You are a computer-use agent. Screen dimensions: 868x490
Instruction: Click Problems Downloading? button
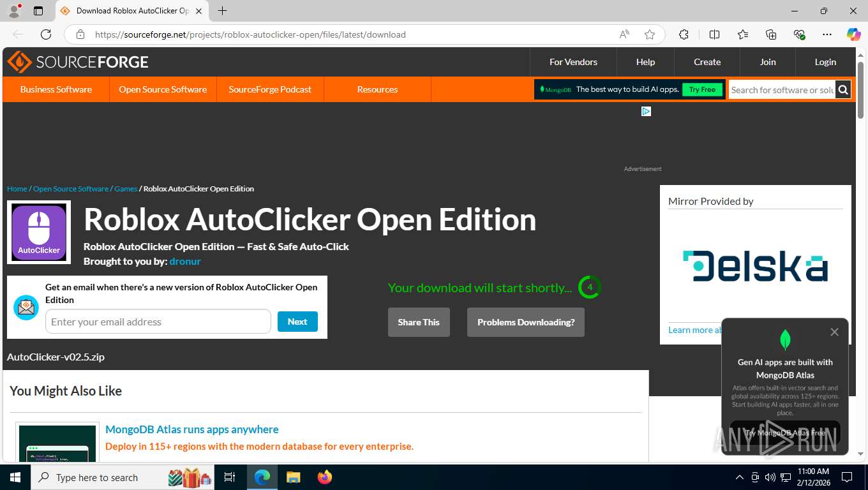[526, 322]
